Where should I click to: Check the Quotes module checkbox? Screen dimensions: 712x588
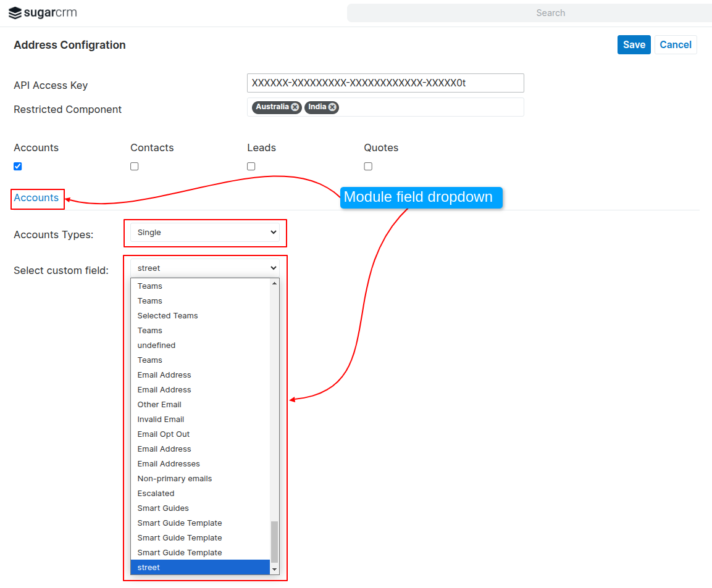pyautogui.click(x=368, y=167)
